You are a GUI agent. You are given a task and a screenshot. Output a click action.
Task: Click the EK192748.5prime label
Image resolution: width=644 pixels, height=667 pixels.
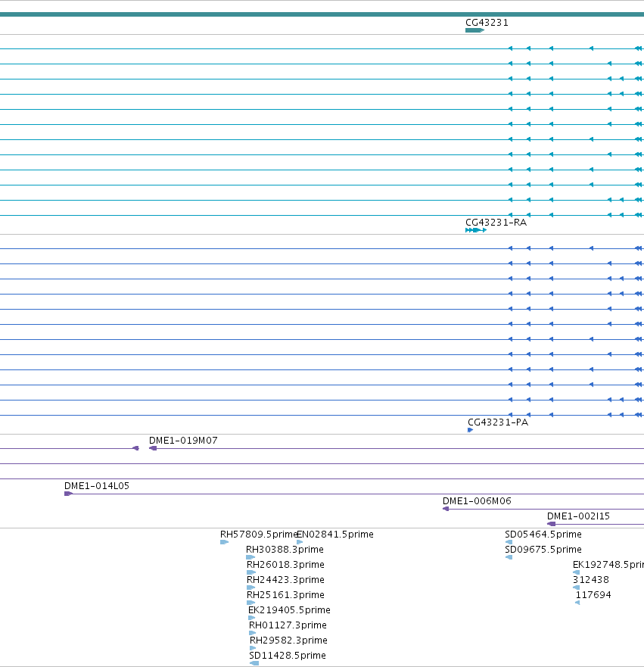pyautogui.click(x=608, y=565)
